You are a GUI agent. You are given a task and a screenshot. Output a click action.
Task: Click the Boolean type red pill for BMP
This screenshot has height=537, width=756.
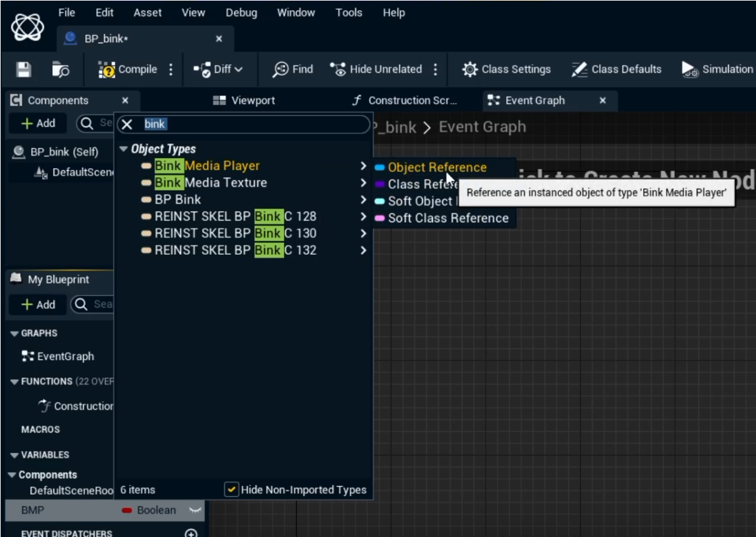click(x=127, y=510)
